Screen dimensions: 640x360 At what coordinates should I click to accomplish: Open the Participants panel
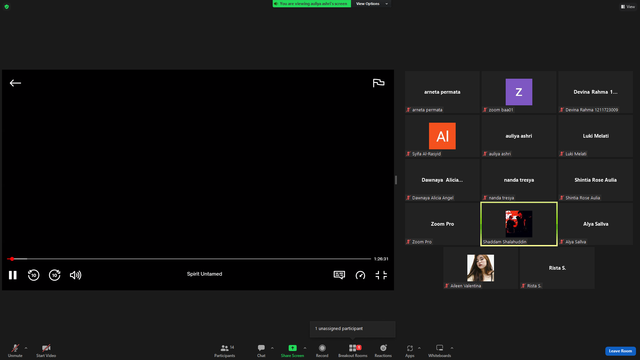[x=224, y=350]
